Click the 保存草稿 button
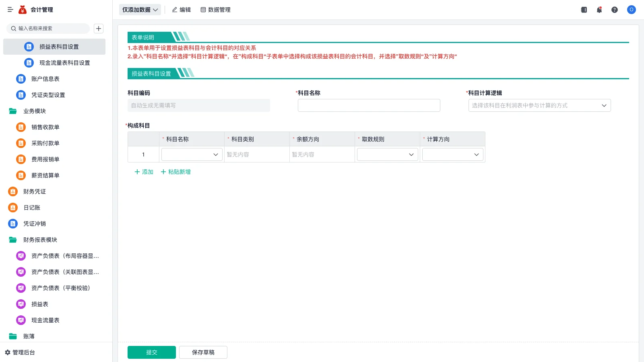Viewport: 644px width, 362px height. [x=203, y=352]
